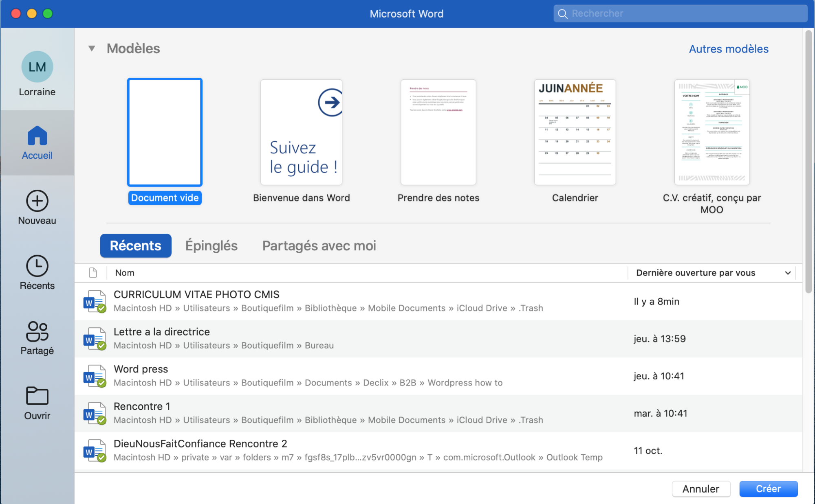
Task: Go to Accueil home in sidebar
Action: 37,143
